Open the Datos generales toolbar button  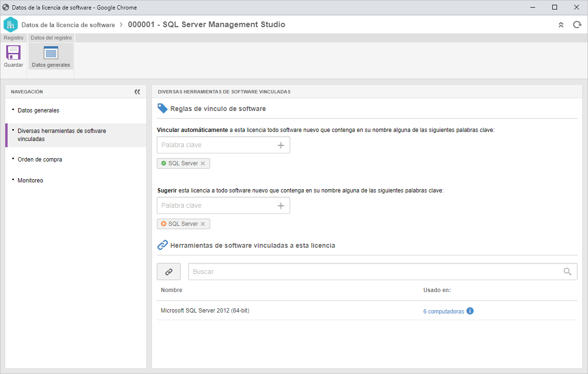[x=51, y=56]
